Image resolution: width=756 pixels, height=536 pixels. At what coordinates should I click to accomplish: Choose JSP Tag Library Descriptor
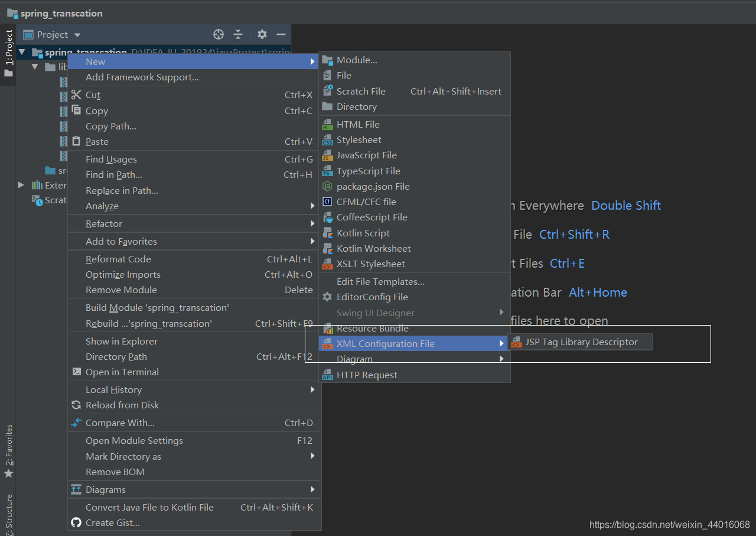tap(581, 342)
